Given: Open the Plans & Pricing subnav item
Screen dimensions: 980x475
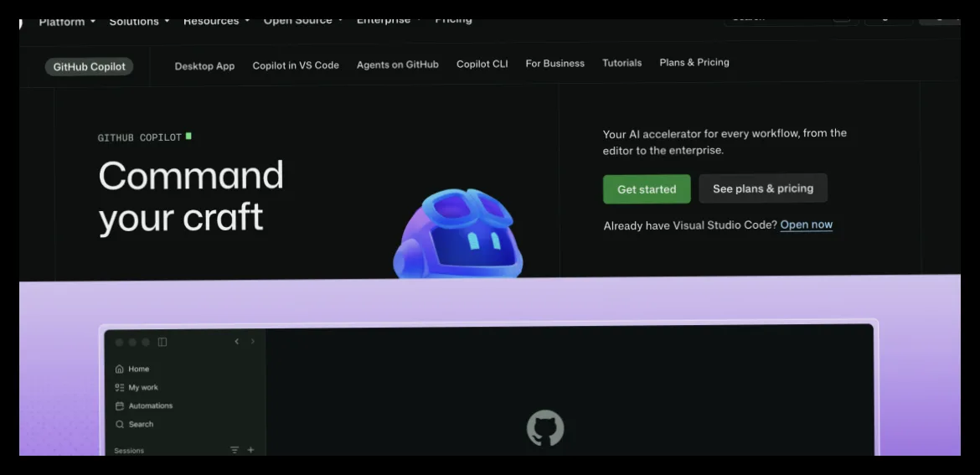Looking at the screenshot, I should [694, 62].
